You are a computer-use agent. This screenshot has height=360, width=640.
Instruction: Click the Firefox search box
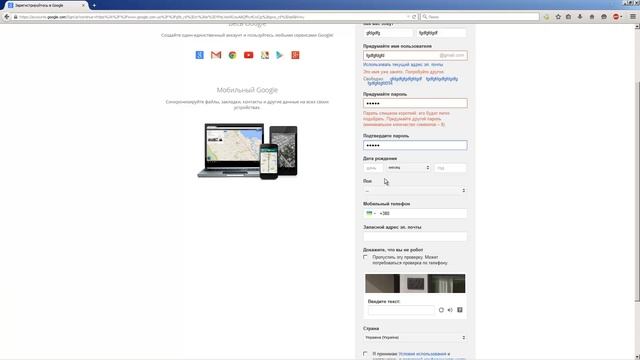click(x=480, y=17)
